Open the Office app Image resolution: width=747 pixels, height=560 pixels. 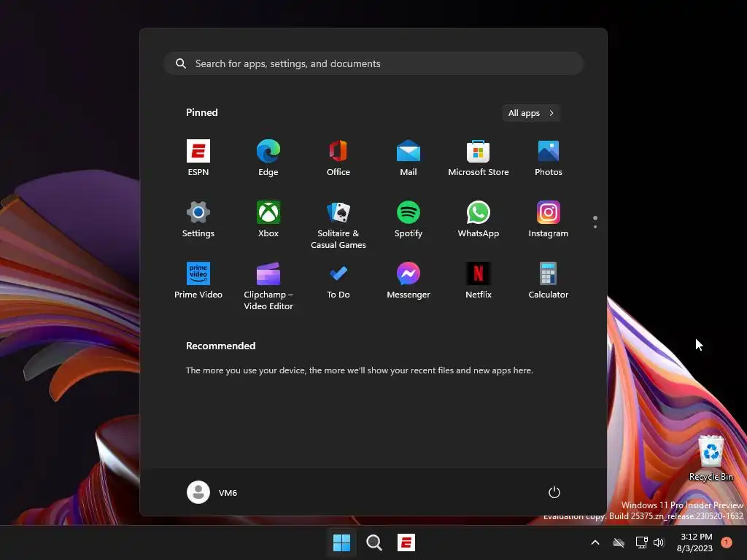(x=338, y=158)
